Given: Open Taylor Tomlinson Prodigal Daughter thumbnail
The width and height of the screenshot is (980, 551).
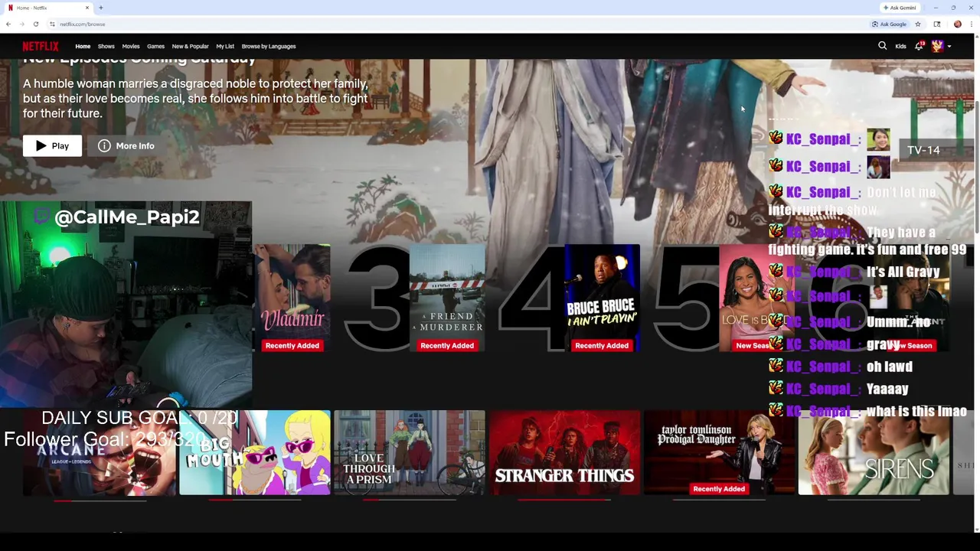Looking at the screenshot, I should 719,452.
